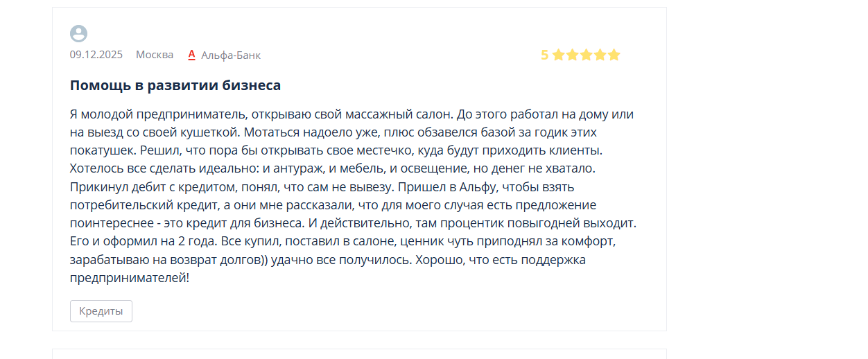Select the third star in the rating
The image size is (868, 359).
(x=586, y=55)
